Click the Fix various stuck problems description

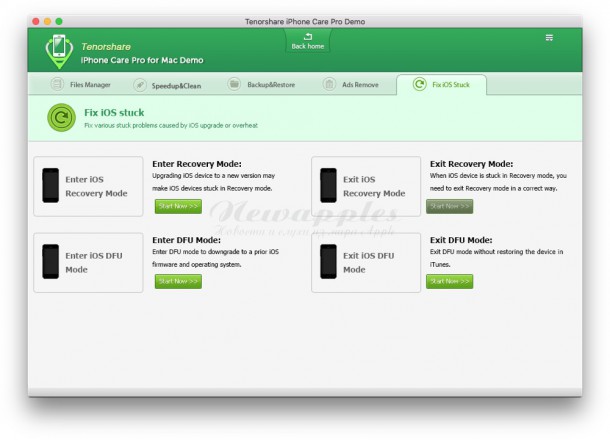pos(171,125)
